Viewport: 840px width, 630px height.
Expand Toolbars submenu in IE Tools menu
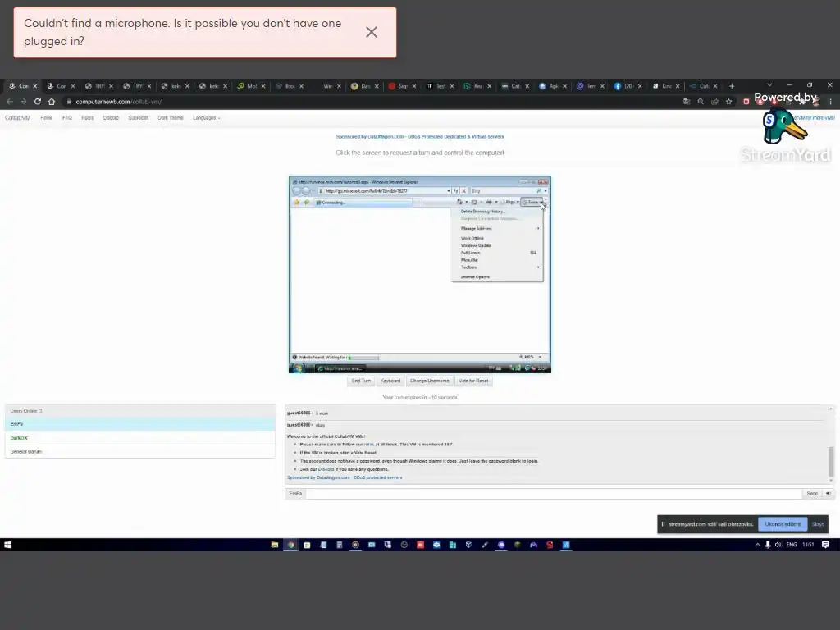click(498, 267)
